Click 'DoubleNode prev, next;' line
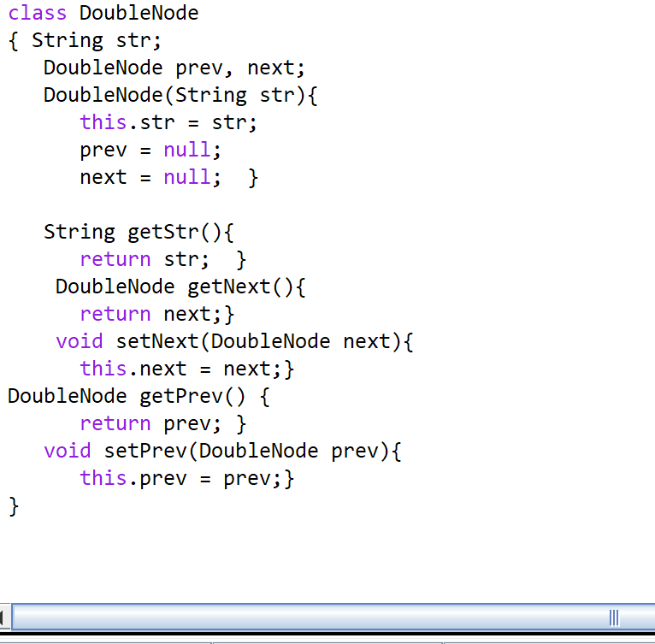The image size is (655, 644). pos(174,68)
